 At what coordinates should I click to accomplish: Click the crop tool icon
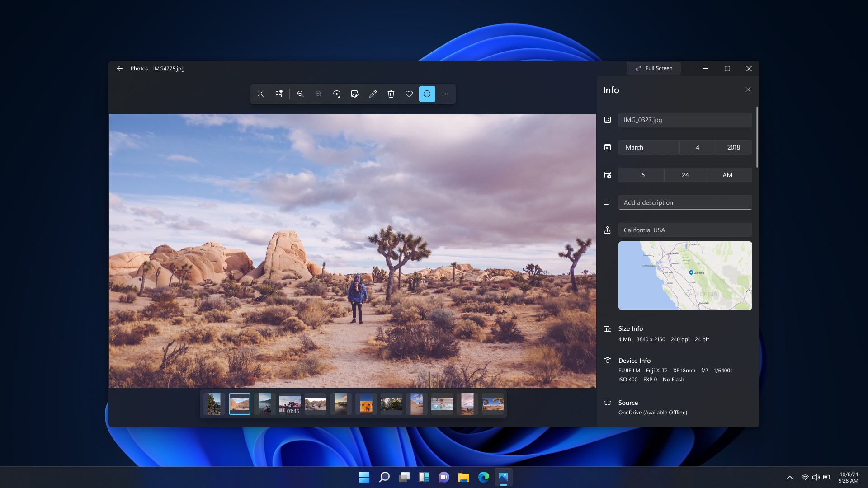tap(355, 94)
